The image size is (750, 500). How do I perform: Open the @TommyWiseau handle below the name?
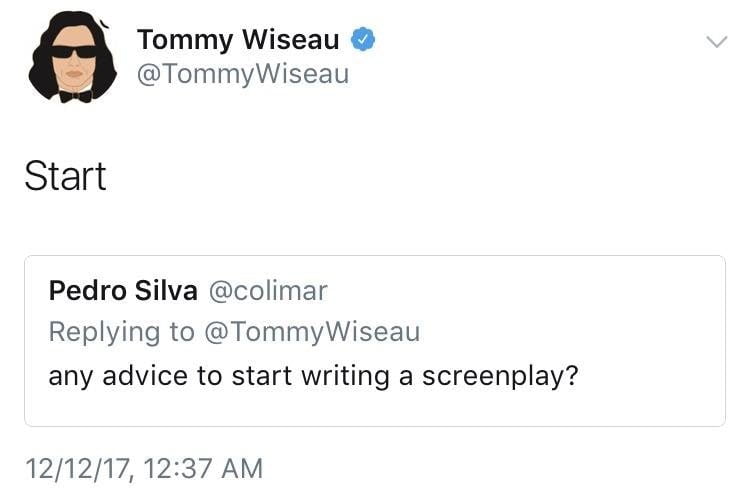(242, 75)
